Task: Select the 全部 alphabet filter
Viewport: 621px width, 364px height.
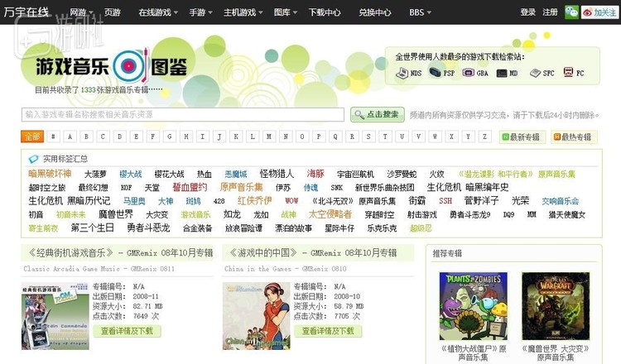Action: click(x=32, y=136)
